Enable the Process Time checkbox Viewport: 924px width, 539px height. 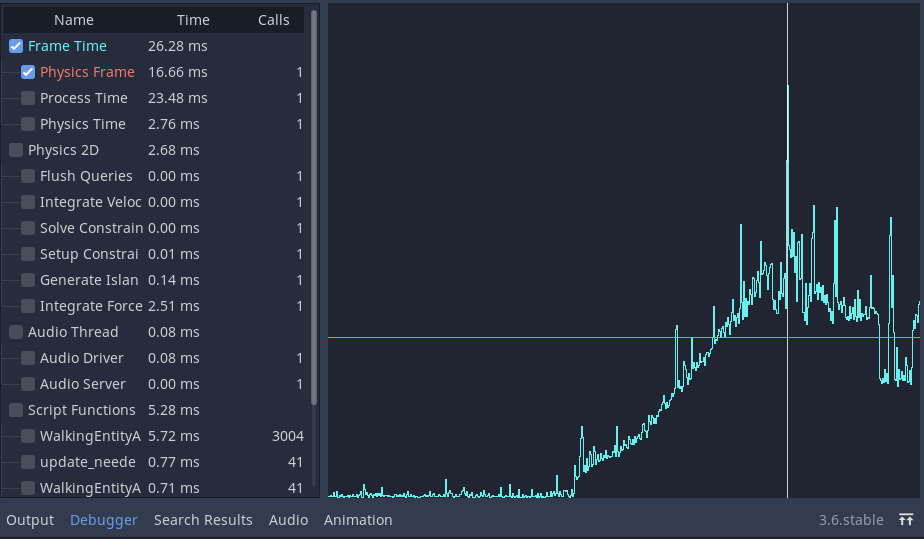click(28, 98)
